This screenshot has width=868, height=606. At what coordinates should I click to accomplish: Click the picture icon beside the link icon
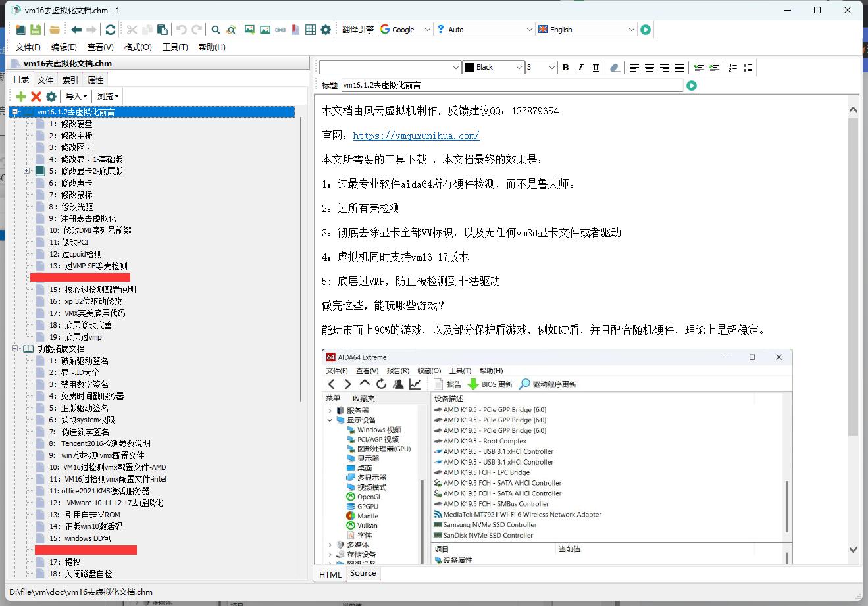[265, 30]
